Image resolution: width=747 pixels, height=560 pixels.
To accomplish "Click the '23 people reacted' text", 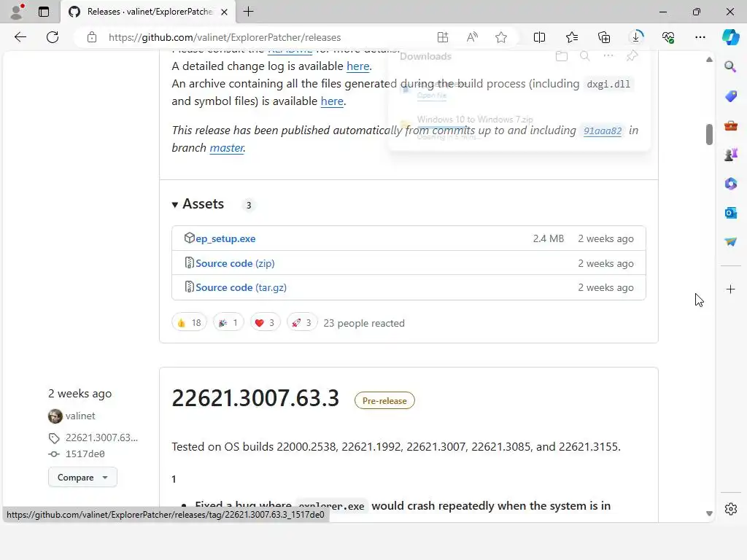I will (364, 323).
